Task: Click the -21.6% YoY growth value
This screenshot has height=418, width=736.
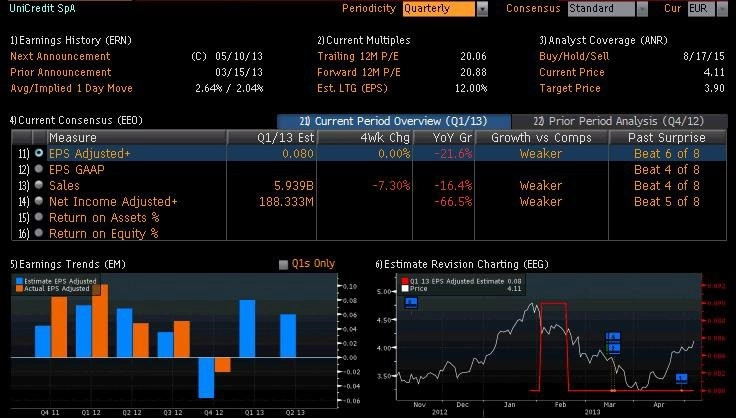Action: (x=453, y=153)
